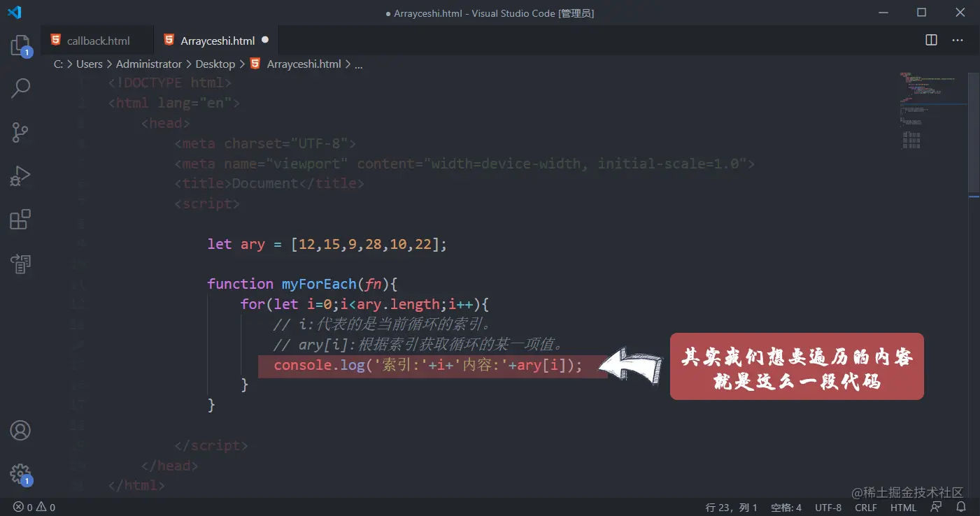Image resolution: width=980 pixels, height=516 pixels.
Task: Open the Search view
Action: [20, 88]
